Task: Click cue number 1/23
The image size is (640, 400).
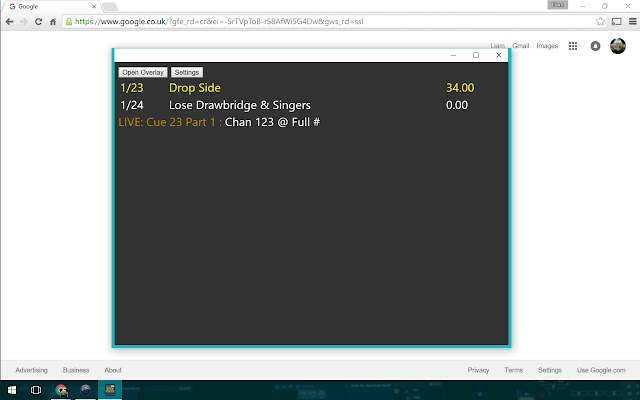Action: pyautogui.click(x=131, y=88)
